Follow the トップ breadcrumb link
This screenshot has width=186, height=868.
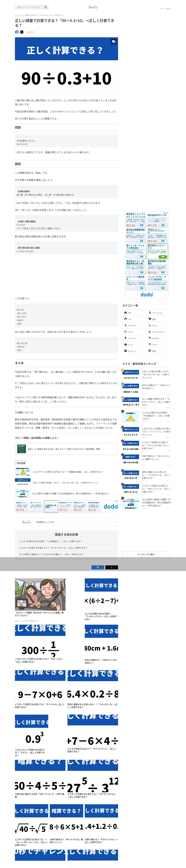[x=17, y=15]
